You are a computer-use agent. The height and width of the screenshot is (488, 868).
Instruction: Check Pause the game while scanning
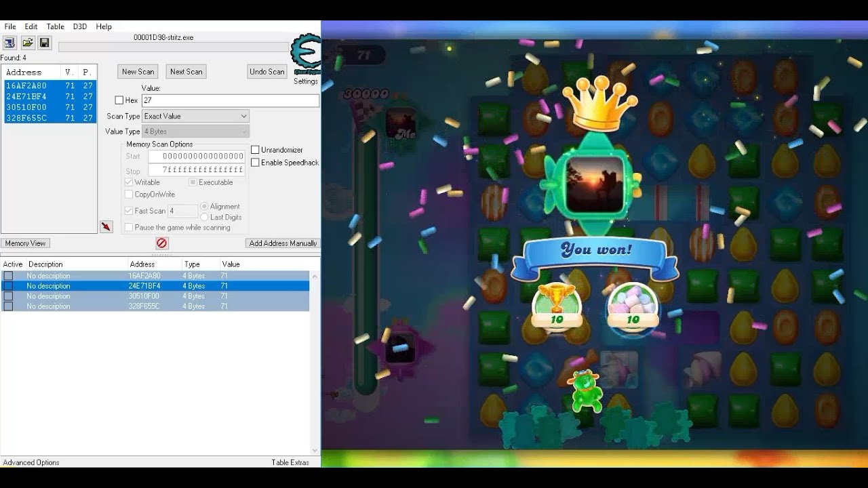tap(129, 228)
